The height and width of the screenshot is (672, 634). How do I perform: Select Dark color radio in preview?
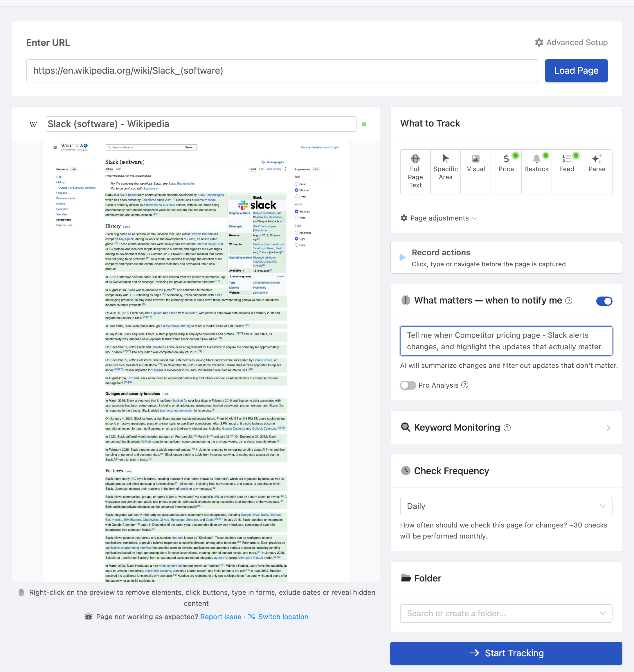[x=297, y=245]
